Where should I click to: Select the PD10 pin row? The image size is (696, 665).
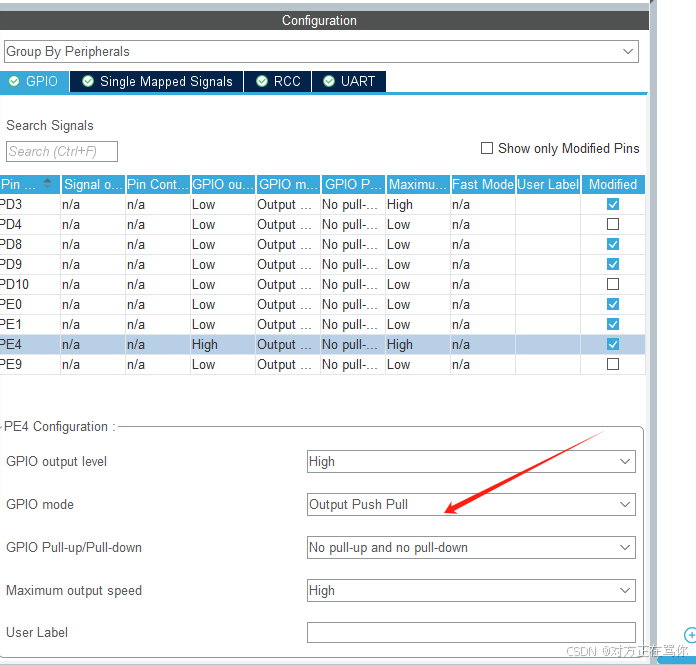click(x=322, y=284)
